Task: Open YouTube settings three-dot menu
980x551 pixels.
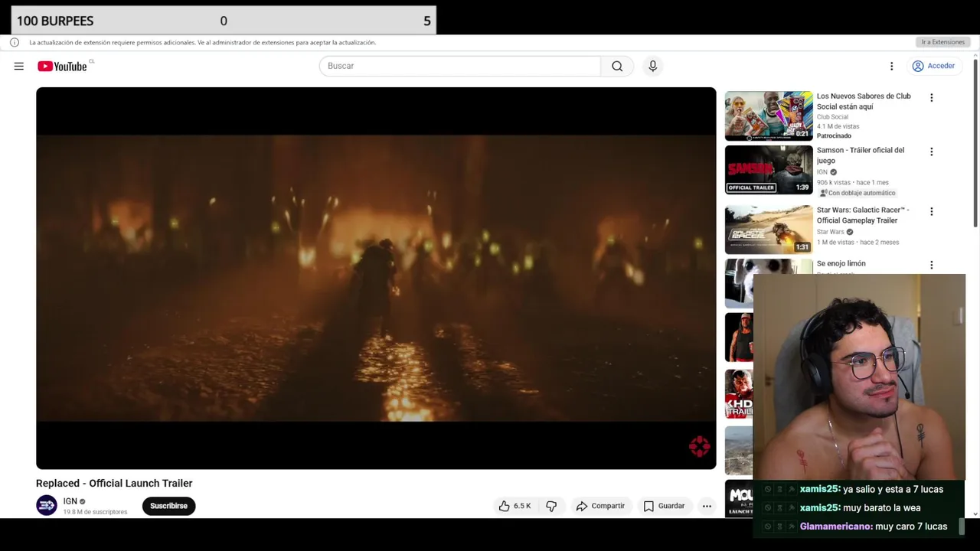Action: 891,66
